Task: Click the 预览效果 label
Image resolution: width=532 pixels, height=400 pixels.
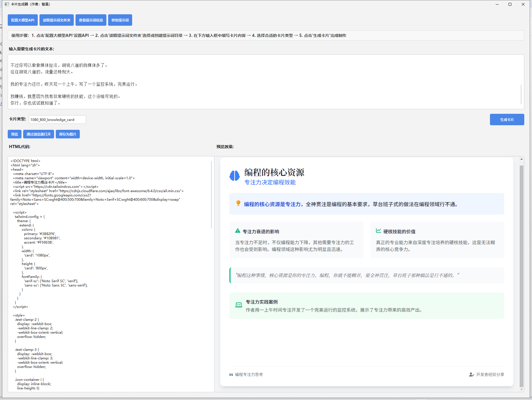Action: pyautogui.click(x=225, y=147)
